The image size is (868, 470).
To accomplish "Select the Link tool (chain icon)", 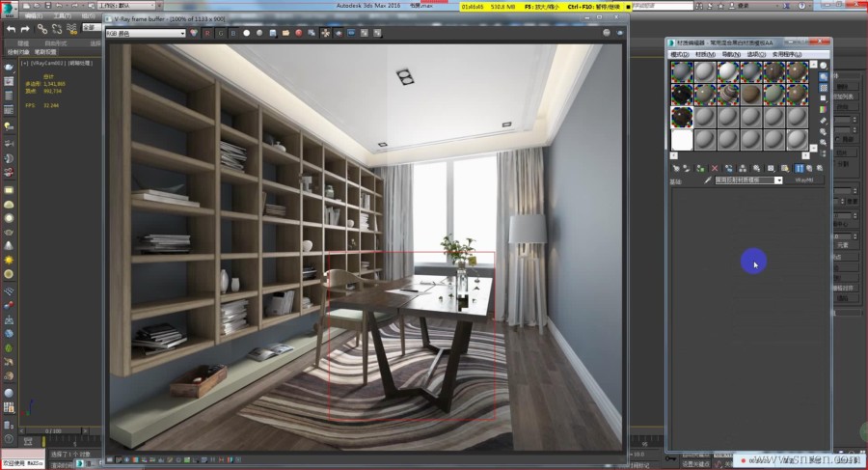I will coord(42,29).
